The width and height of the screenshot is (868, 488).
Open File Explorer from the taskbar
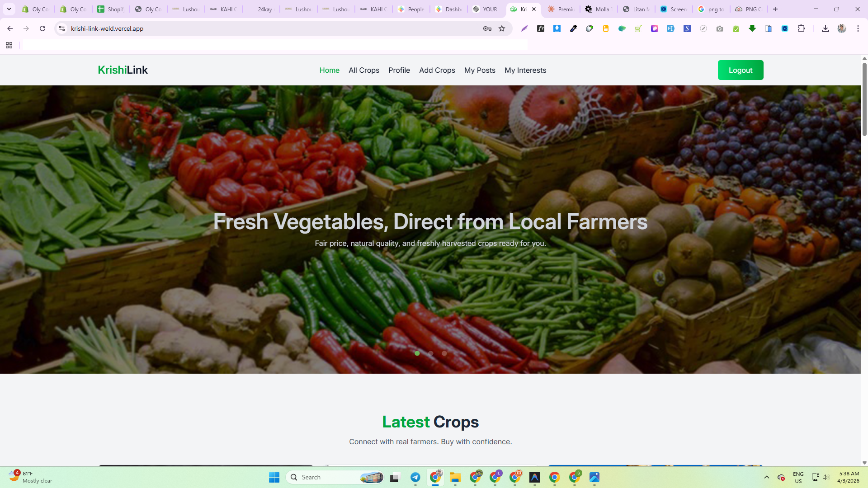pos(455,477)
